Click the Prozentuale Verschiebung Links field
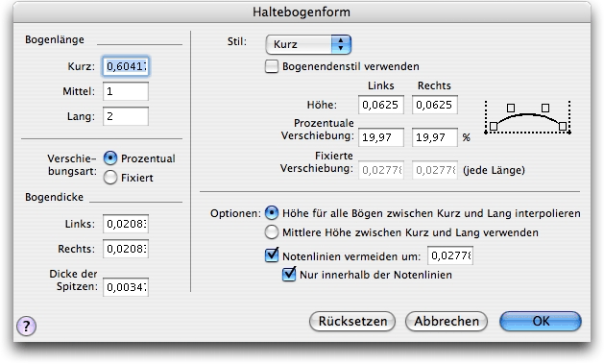The width and height of the screenshot is (604, 364). click(381, 137)
